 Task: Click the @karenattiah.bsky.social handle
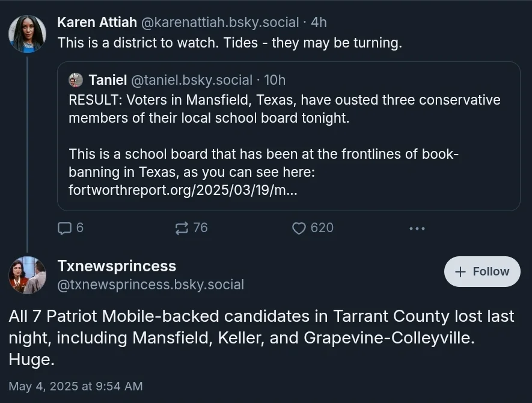(x=220, y=22)
